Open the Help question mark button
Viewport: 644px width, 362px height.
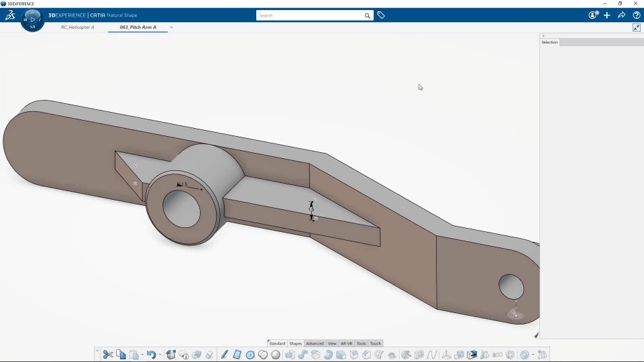click(x=637, y=15)
